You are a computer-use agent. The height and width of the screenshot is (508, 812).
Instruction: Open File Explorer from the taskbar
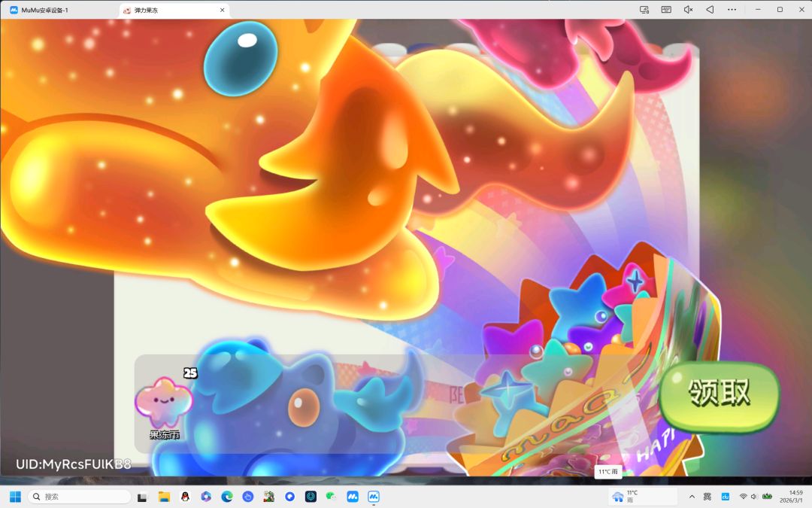164,497
